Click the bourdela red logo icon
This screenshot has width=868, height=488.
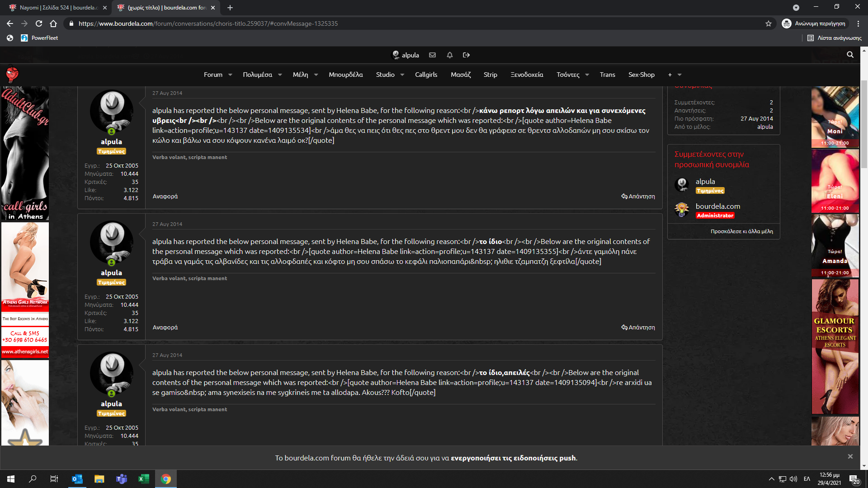click(x=12, y=75)
